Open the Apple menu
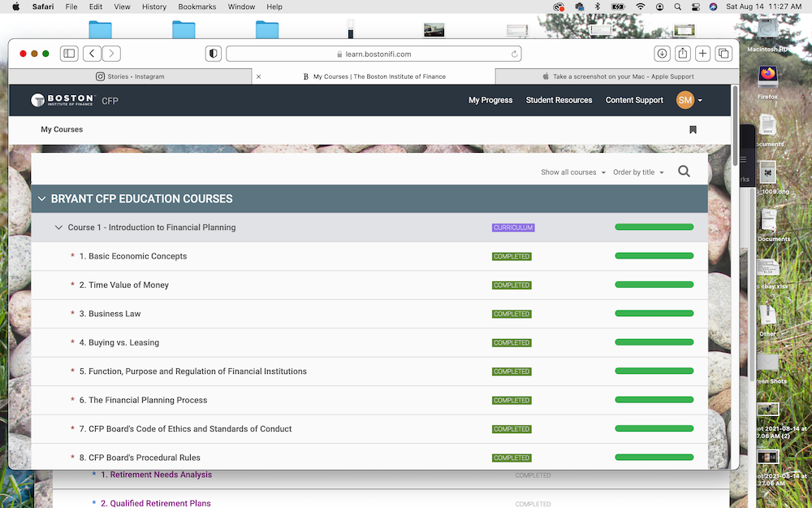Image resolution: width=812 pixels, height=508 pixels. click(x=15, y=7)
